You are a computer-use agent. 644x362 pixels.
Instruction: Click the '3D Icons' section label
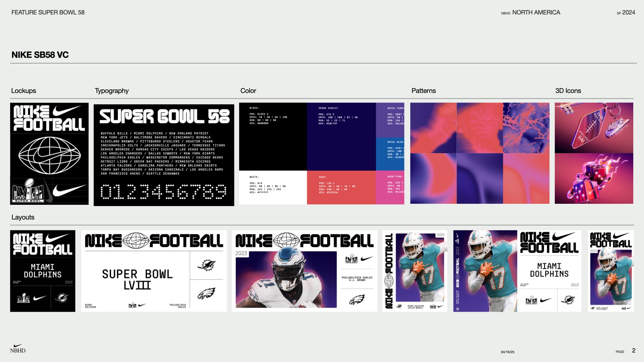coord(568,91)
